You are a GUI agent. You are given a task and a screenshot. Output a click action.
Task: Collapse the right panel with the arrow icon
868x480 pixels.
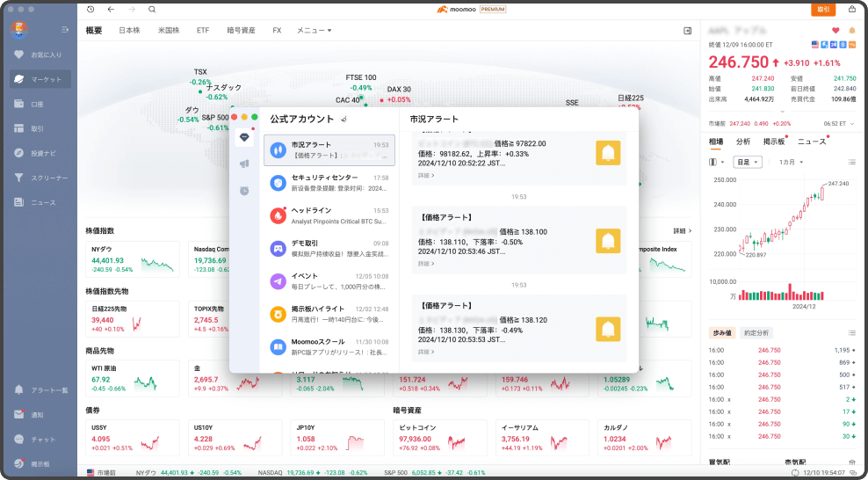(x=688, y=31)
